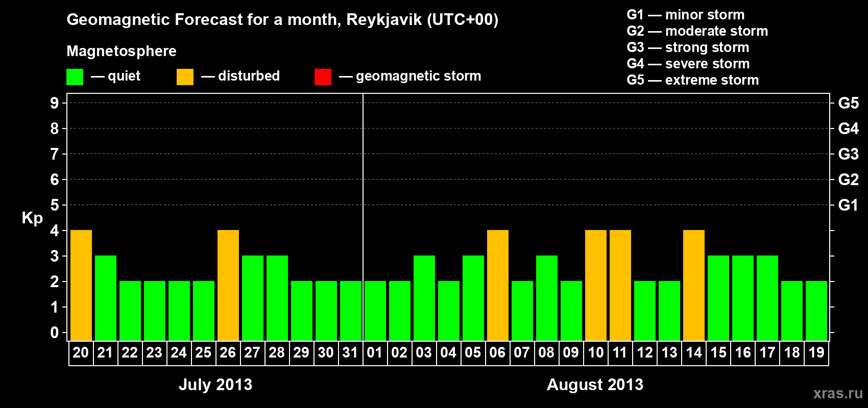The height and width of the screenshot is (408, 868).
Task: Click the green bar for July 21
Action: coord(106,298)
